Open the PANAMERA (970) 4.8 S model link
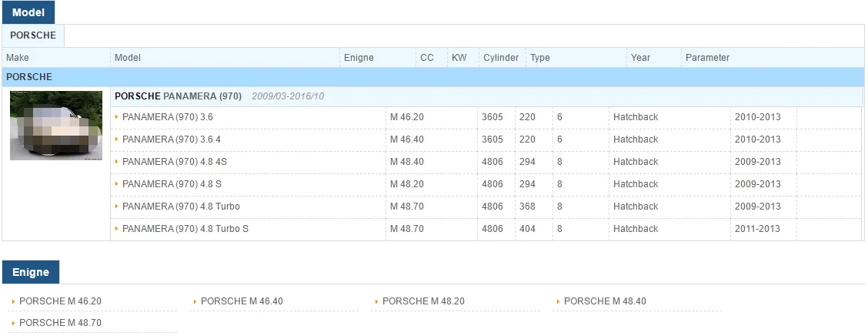This screenshot has width=868, height=336. click(172, 184)
